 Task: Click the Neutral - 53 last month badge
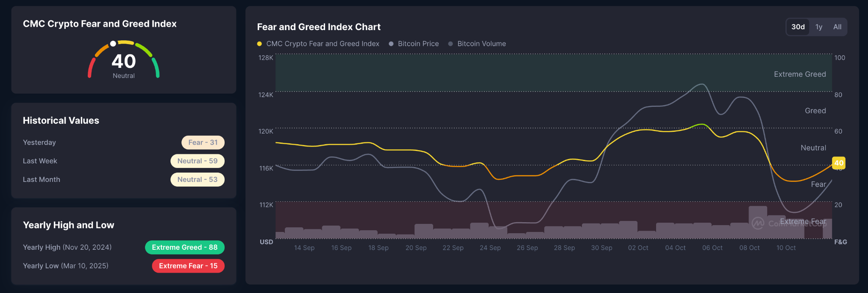[198, 180]
